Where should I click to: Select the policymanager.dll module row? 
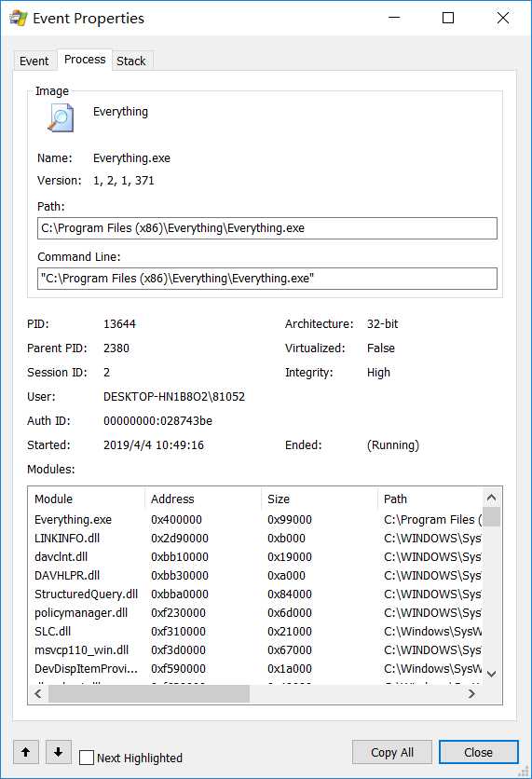click(x=255, y=612)
